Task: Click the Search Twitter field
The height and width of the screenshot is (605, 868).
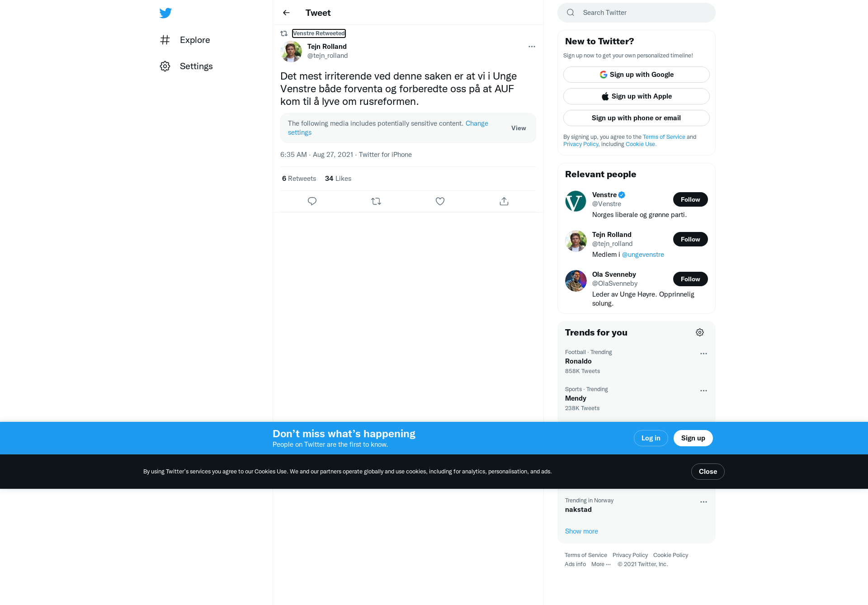Action: (x=637, y=13)
